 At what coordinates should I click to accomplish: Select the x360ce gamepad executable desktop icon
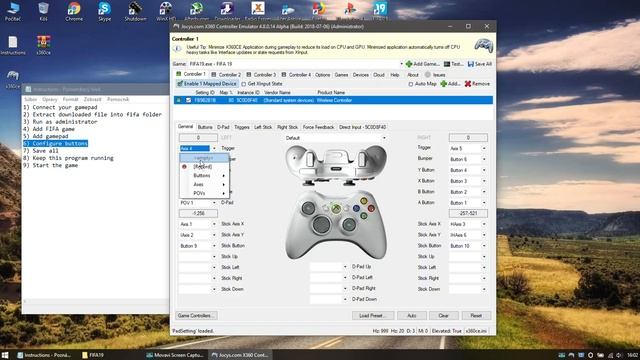click(x=13, y=79)
